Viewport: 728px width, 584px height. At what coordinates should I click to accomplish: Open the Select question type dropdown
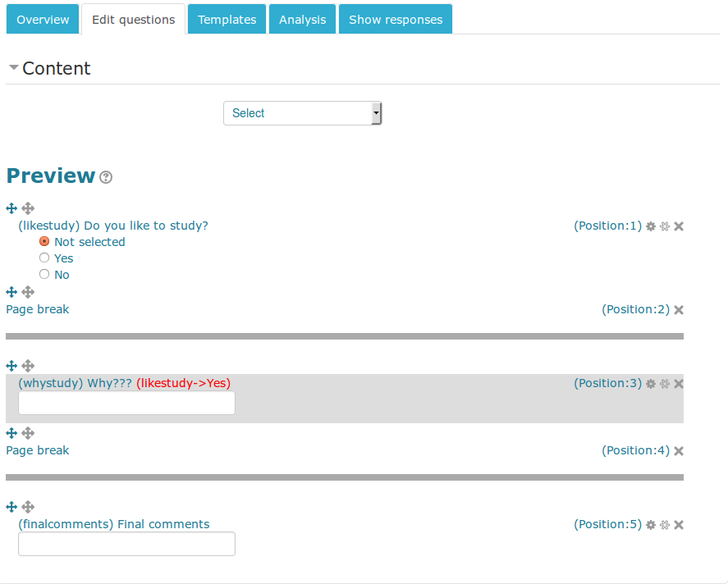tap(302, 113)
